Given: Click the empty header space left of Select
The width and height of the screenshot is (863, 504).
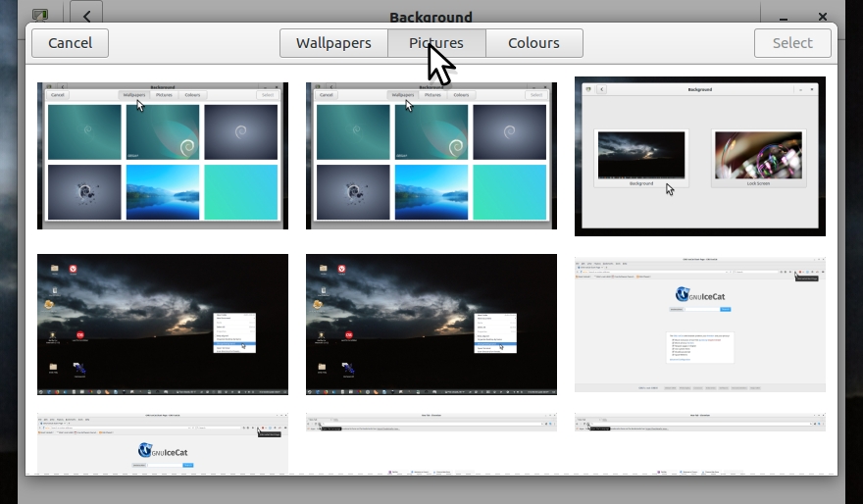Looking at the screenshot, I should click(x=667, y=43).
